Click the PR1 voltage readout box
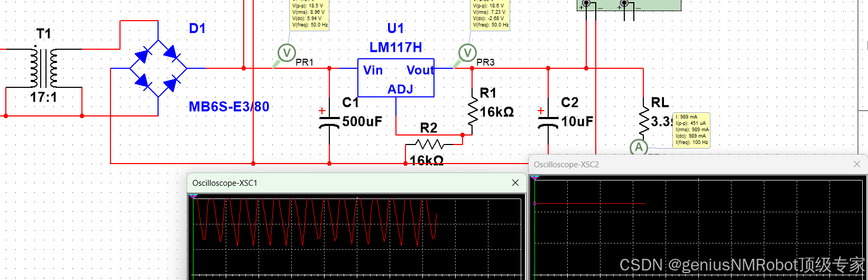868x280 pixels. (309, 15)
